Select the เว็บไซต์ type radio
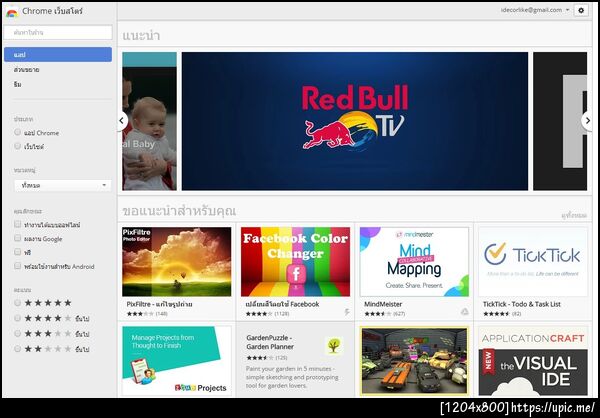This screenshot has height=418, width=600. pos(17,146)
